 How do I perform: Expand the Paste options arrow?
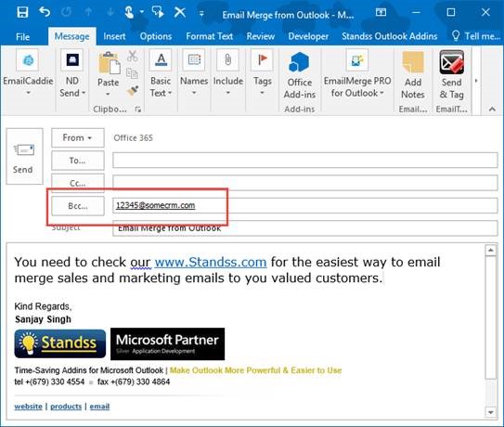[x=108, y=94]
